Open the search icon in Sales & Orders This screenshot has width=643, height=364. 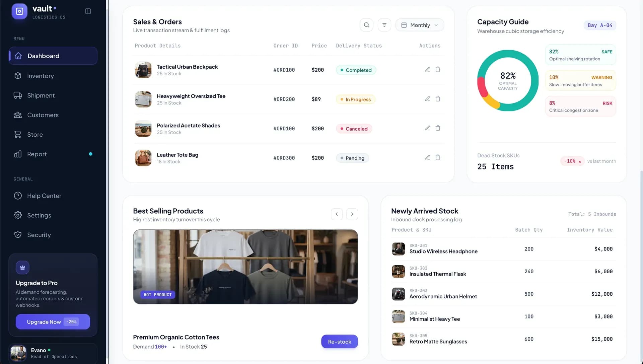[366, 25]
